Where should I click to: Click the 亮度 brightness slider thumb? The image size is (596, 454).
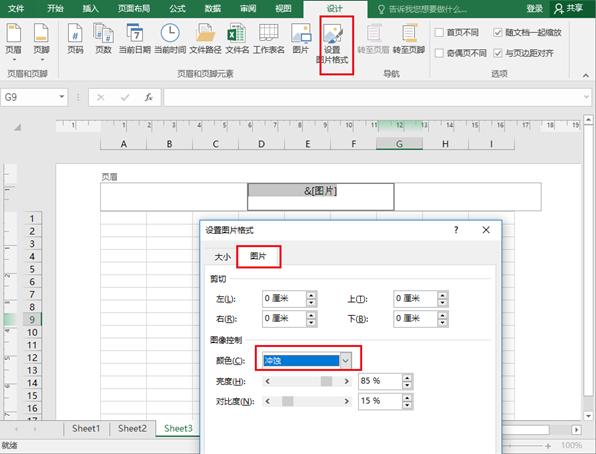[326, 381]
